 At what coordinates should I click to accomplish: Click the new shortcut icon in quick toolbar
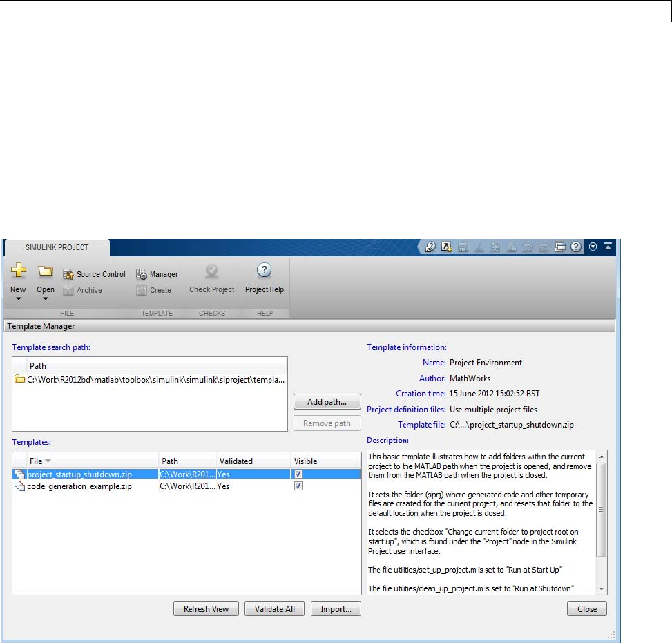coord(447,247)
